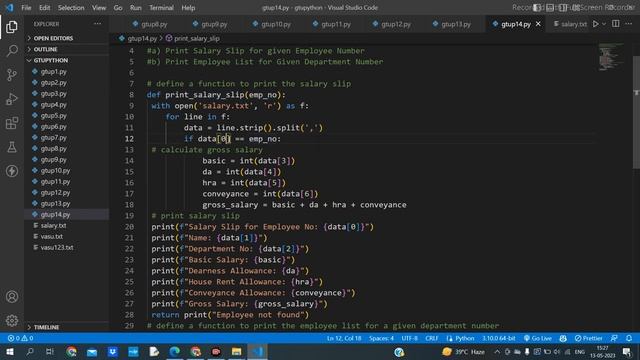Viewport: 640px width, 360px height.
Task: Open the Help menu
Action: [188, 8]
